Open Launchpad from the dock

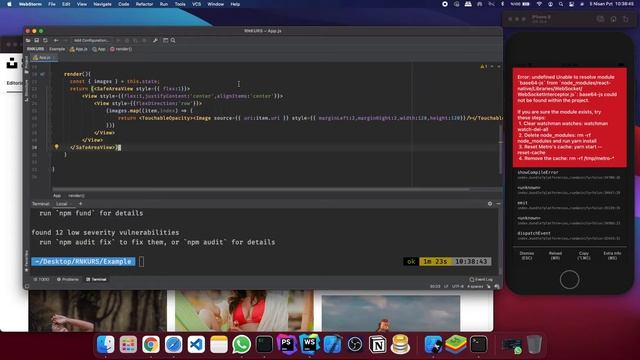pos(128,344)
